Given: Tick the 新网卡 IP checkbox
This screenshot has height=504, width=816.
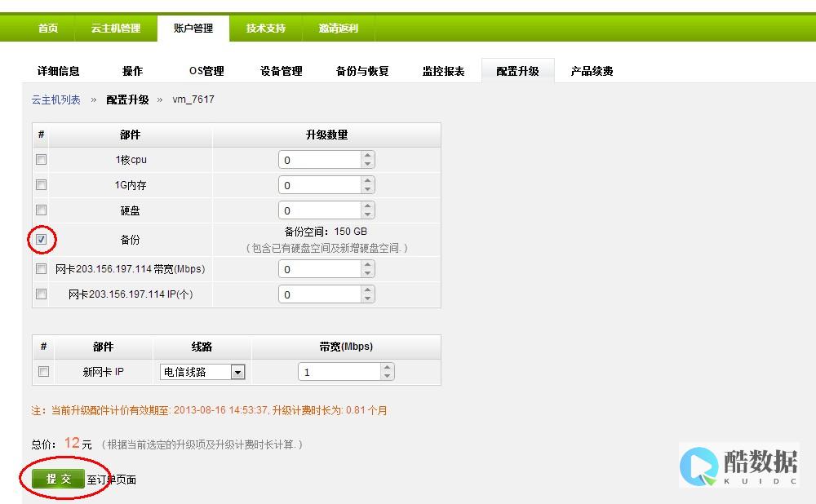Looking at the screenshot, I should tap(44, 371).
